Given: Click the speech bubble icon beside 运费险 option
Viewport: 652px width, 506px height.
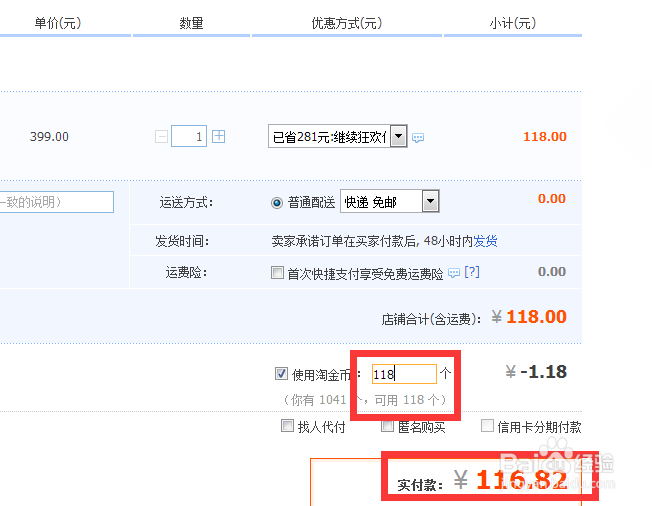Looking at the screenshot, I should [x=454, y=273].
